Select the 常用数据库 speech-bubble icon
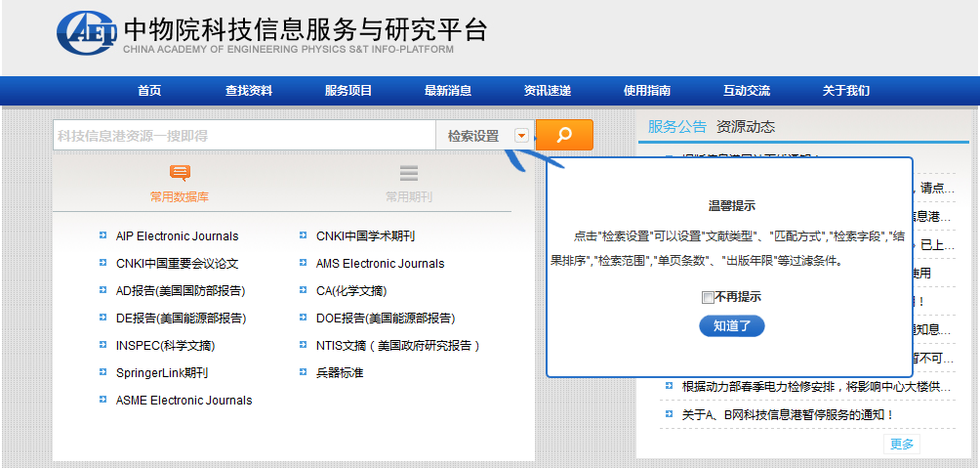980x468 pixels. tap(180, 173)
